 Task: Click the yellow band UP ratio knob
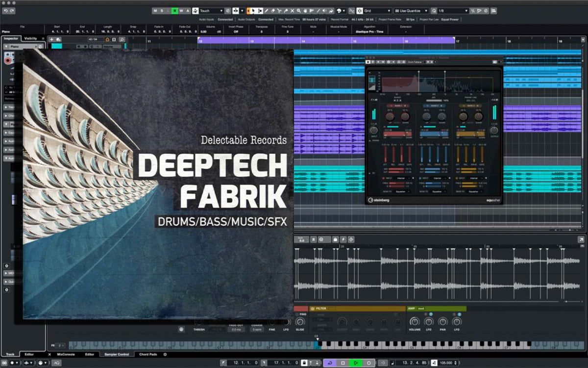(463, 117)
